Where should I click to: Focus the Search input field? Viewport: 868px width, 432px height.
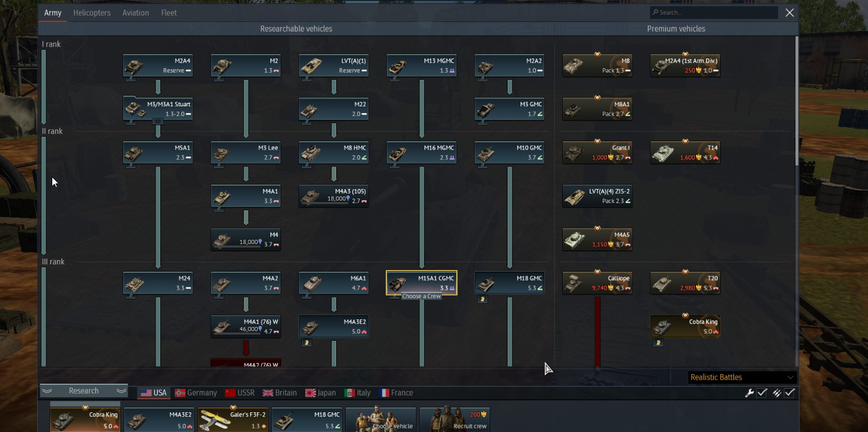coord(714,12)
